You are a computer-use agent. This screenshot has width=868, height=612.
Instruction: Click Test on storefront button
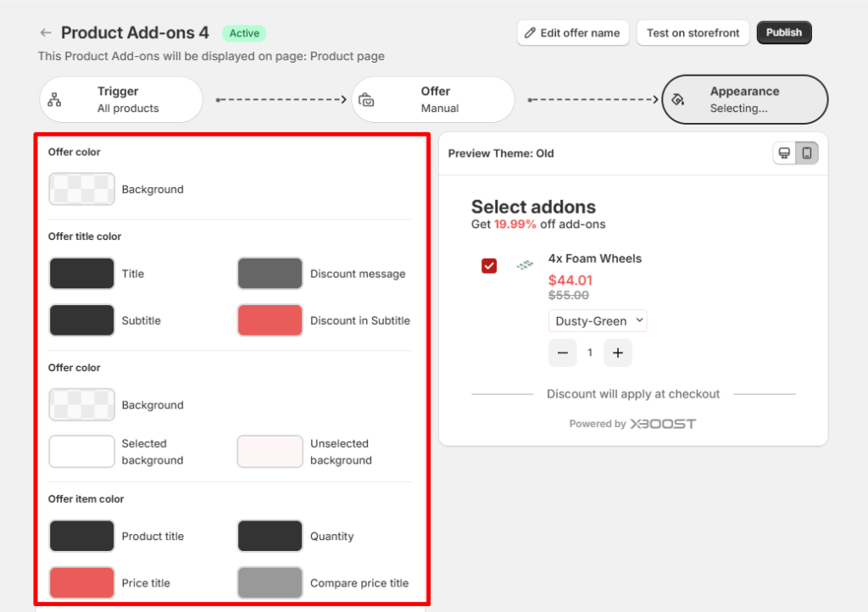point(693,33)
